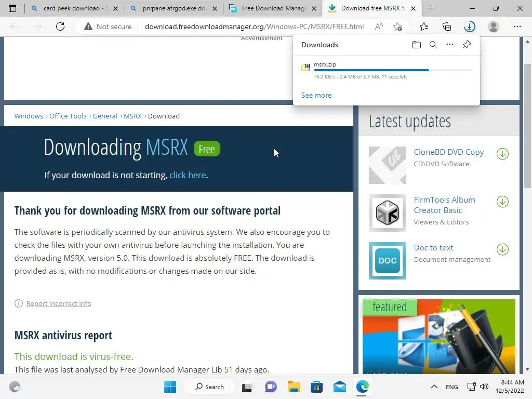Go back to previous page
Image resolution: width=532 pixels, height=399 pixels.
click(15, 26)
